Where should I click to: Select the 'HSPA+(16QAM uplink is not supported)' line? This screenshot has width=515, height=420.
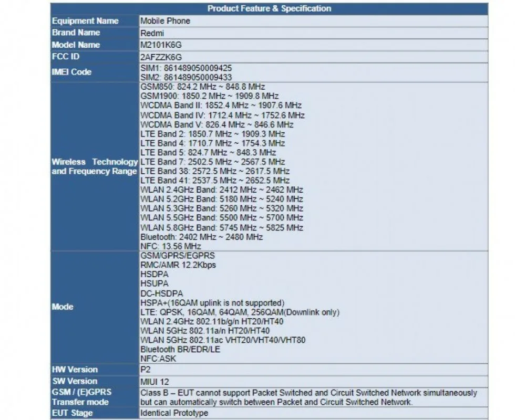212,303
